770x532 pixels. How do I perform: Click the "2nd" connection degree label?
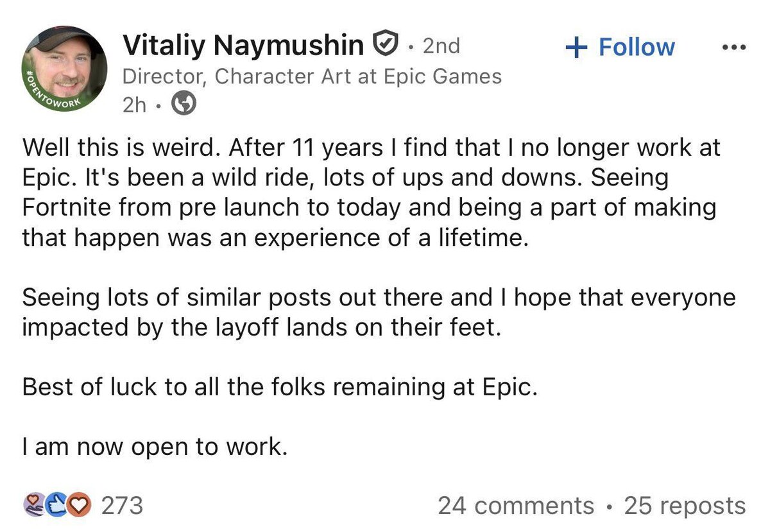(x=441, y=46)
